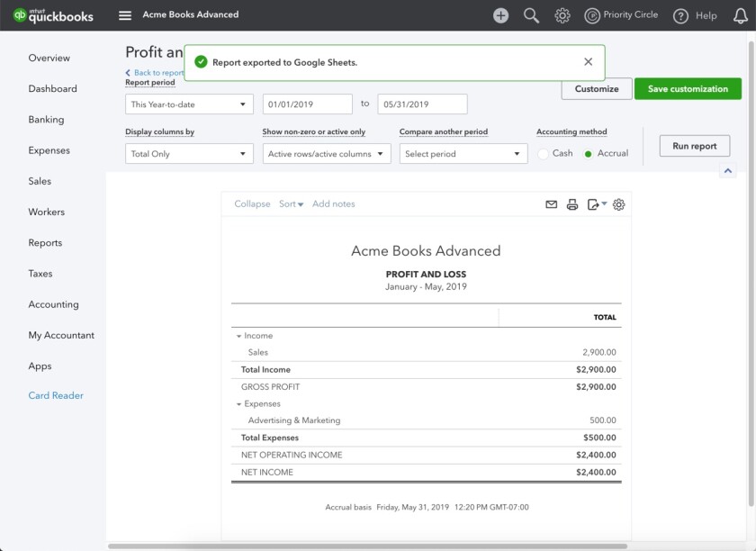Open the Sort dropdown
Viewport: 756px width, 551px height.
coord(292,204)
